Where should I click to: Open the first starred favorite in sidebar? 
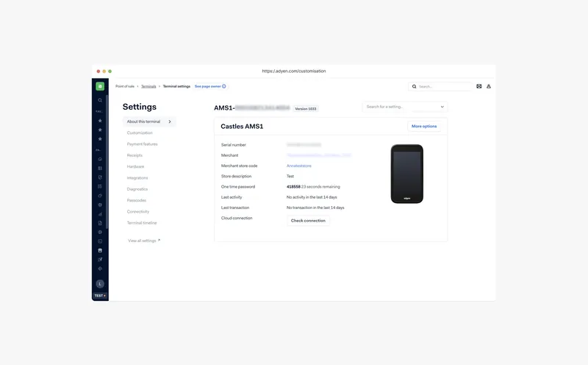coord(100,121)
